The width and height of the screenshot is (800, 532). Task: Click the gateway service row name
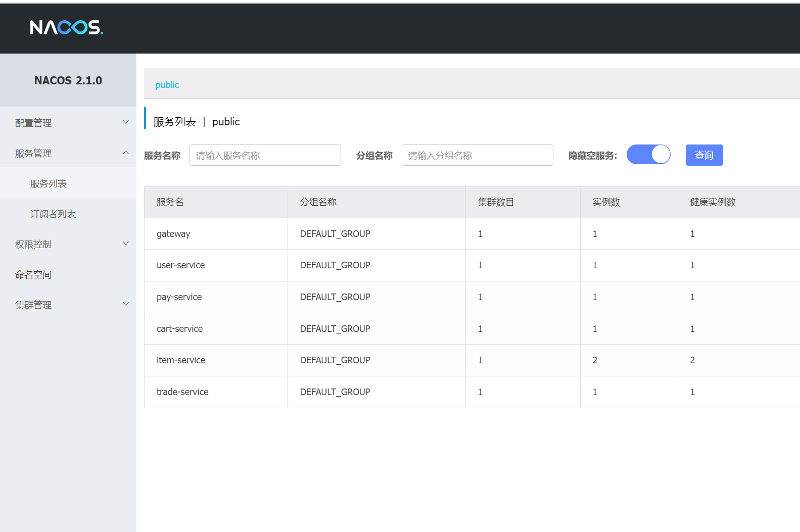(x=173, y=234)
